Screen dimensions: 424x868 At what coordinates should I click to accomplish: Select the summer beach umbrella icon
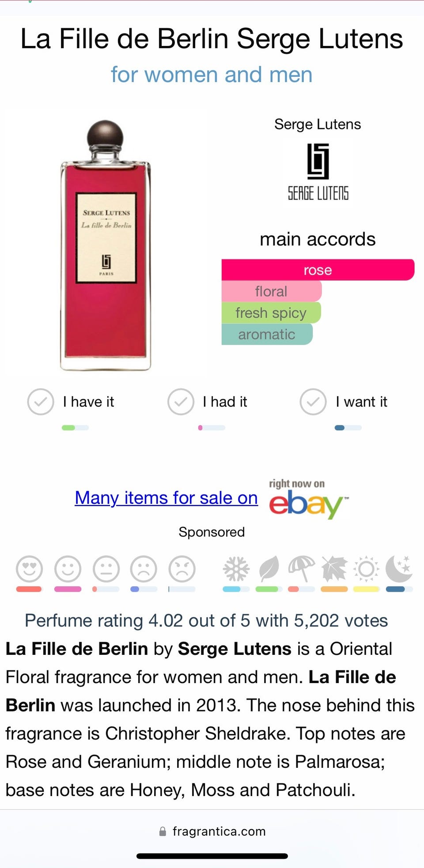tap(301, 569)
